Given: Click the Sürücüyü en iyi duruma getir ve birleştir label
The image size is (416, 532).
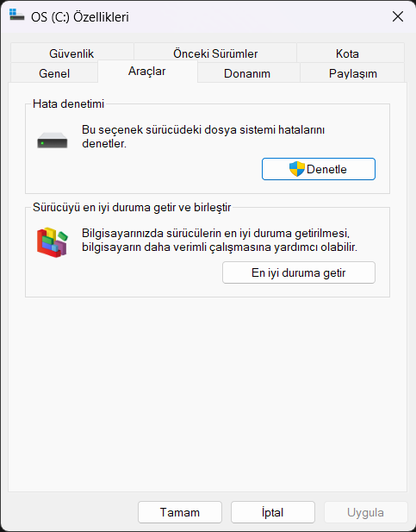Looking at the screenshot, I should [x=132, y=207].
